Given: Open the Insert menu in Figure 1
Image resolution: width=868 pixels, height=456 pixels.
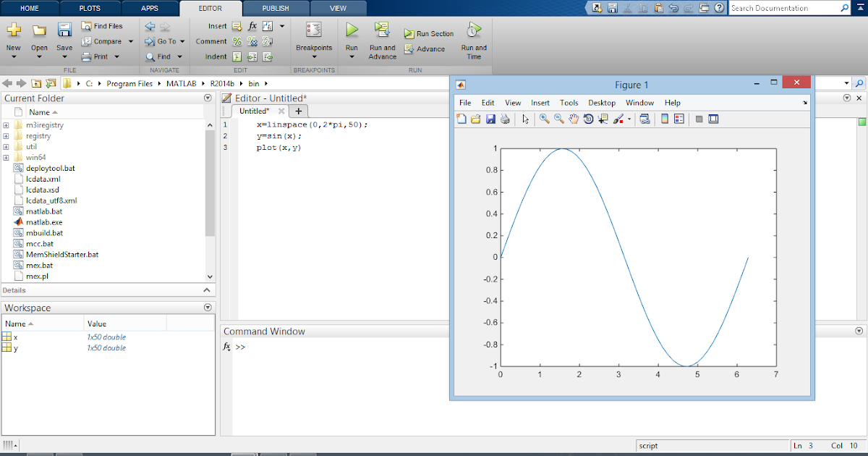Looking at the screenshot, I should [x=540, y=103].
